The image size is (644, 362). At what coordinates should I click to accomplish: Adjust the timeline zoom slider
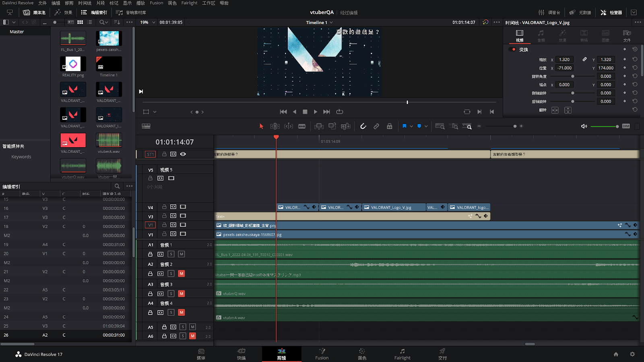[500, 126]
